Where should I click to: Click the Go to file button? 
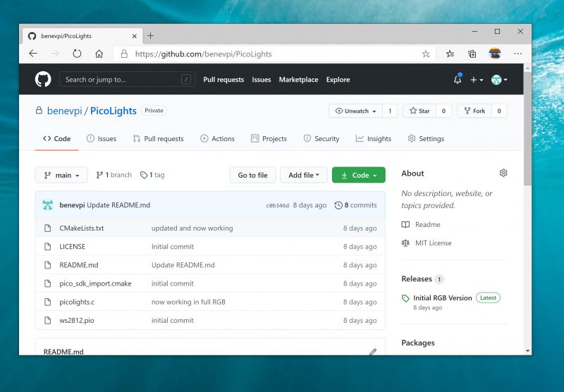point(252,175)
